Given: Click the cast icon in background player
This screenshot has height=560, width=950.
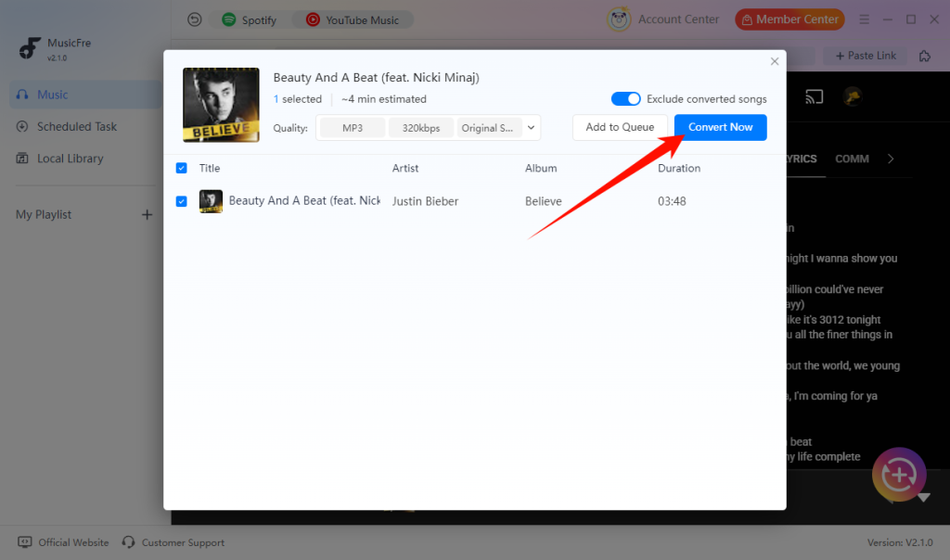Looking at the screenshot, I should (815, 96).
